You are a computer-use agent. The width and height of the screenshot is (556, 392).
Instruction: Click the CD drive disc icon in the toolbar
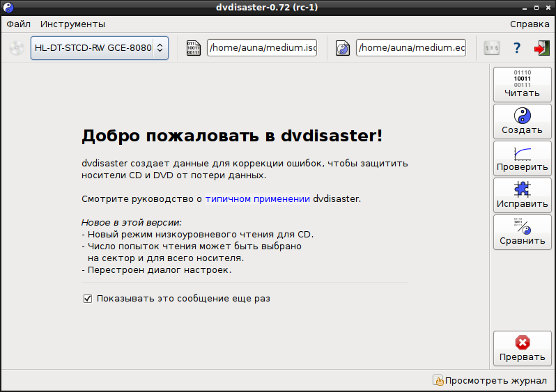click(x=17, y=48)
